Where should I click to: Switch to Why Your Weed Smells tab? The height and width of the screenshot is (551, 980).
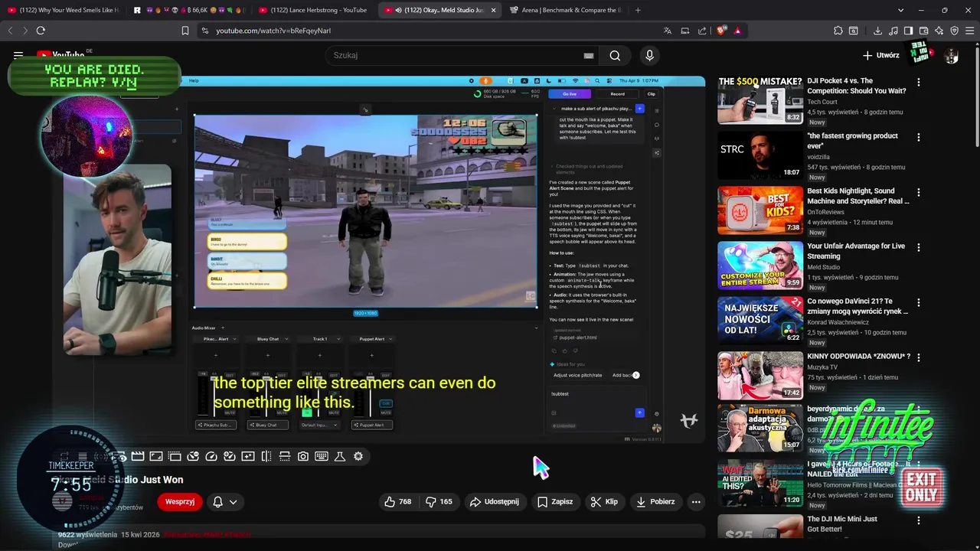[63, 10]
